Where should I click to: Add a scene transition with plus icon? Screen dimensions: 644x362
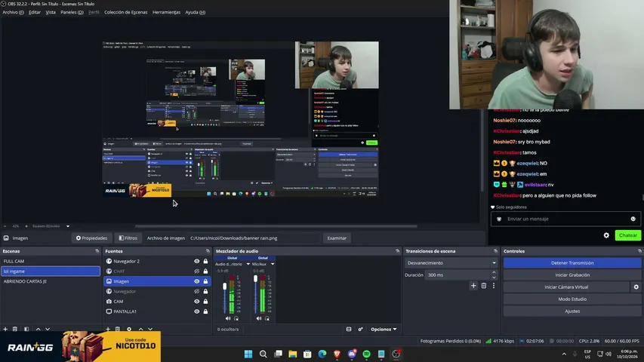(x=473, y=286)
